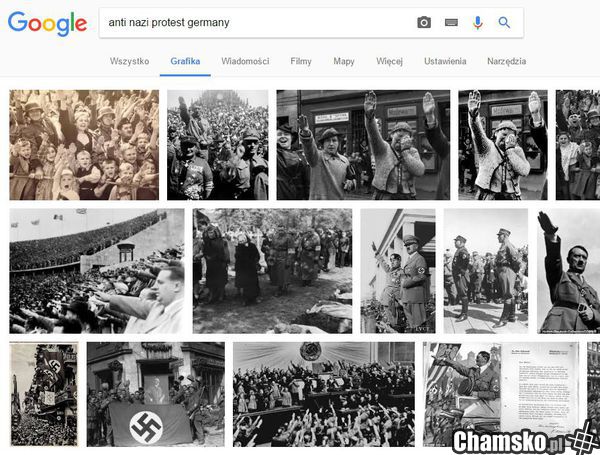Open the assembly hall crowd thumbnail
Image resolution: width=600 pixels, height=455 pixels.
pyautogui.click(x=324, y=394)
